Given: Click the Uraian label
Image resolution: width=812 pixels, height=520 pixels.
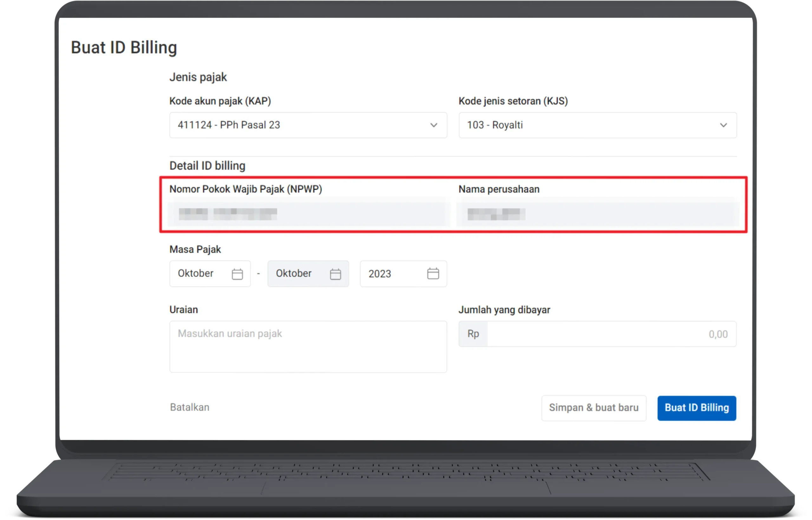Looking at the screenshot, I should [183, 310].
